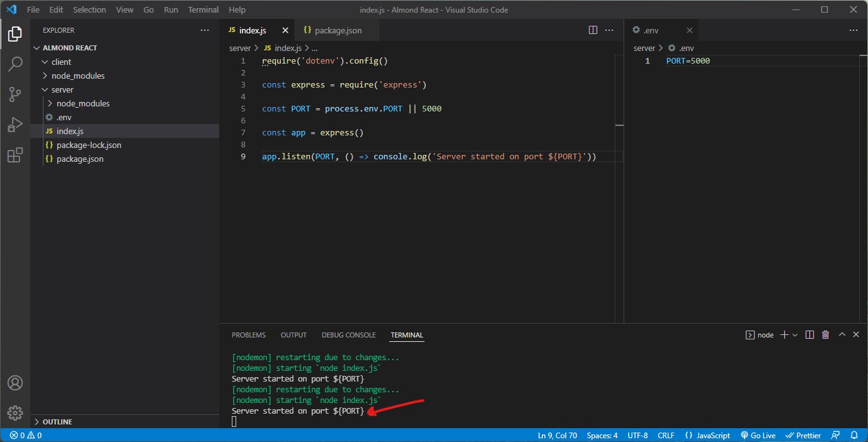
Task: Expand the client folder
Action: 125,62
